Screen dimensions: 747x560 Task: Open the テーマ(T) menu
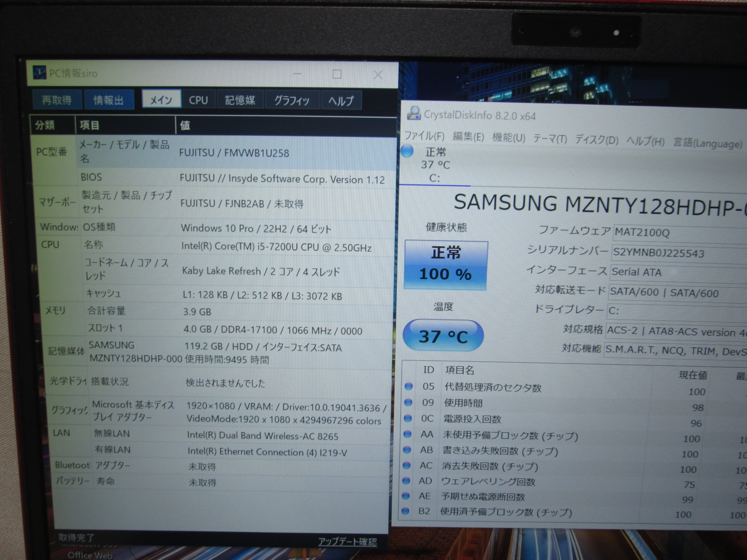click(550, 139)
